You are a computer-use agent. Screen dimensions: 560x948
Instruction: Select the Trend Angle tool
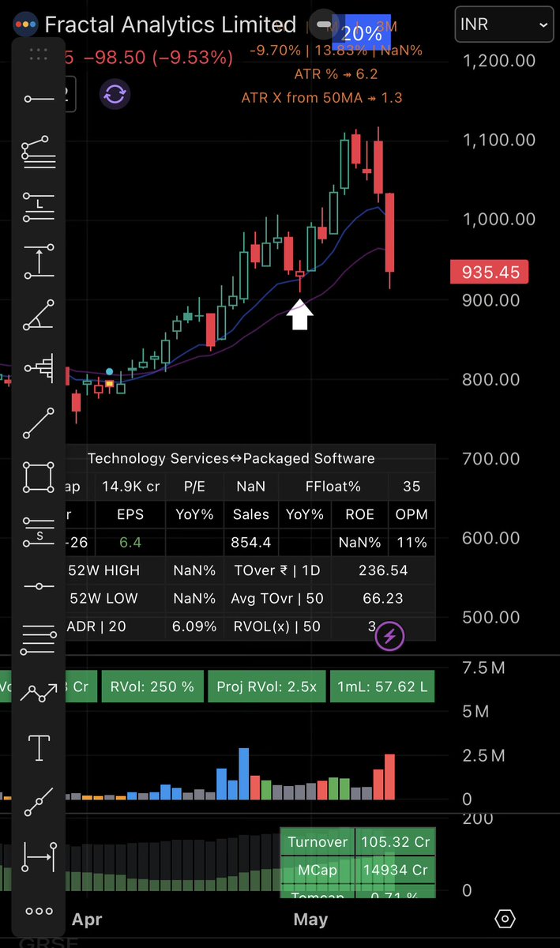[x=39, y=314]
